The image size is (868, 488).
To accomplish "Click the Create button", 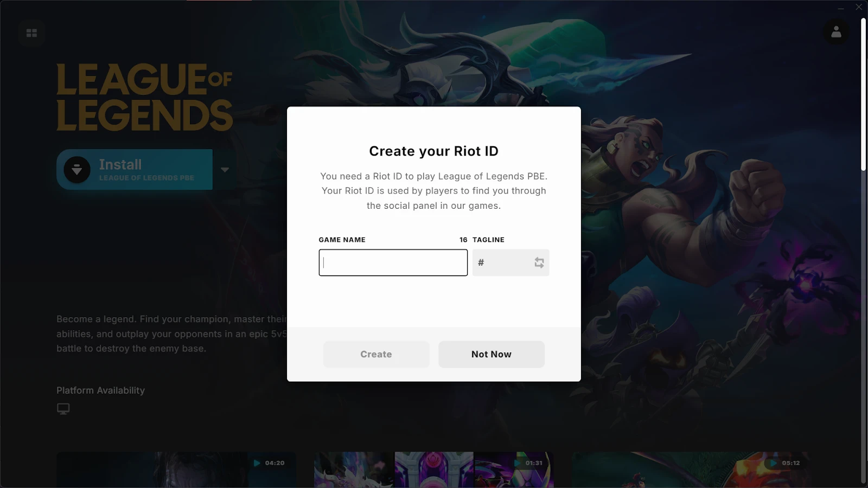I will 376,354.
